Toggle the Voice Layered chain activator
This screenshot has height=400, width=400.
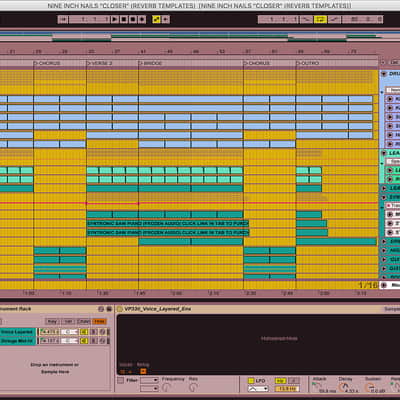coord(84,332)
